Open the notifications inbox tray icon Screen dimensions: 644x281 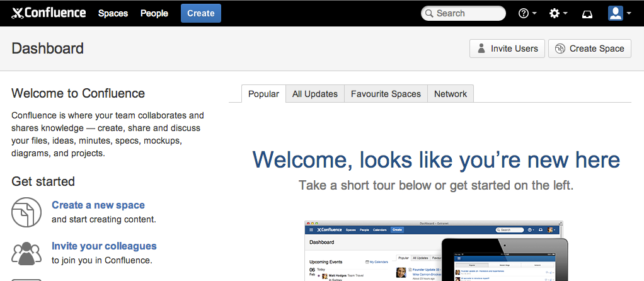587,14
